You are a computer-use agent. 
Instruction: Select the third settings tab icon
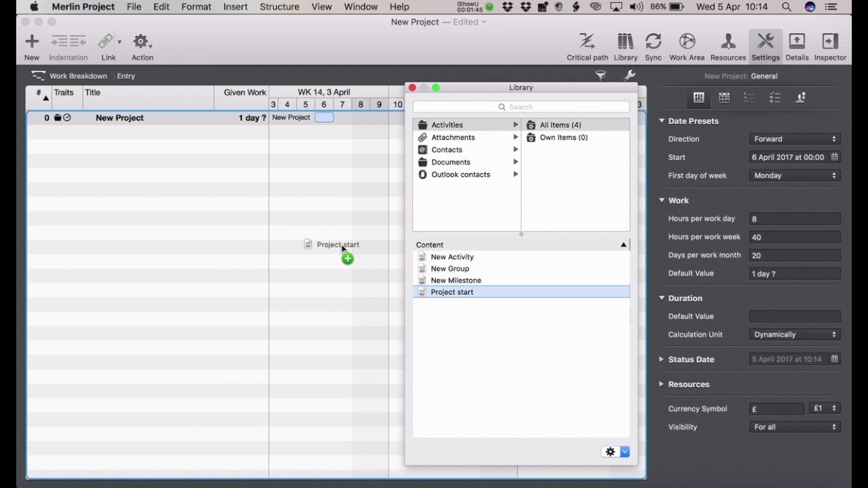tap(749, 98)
